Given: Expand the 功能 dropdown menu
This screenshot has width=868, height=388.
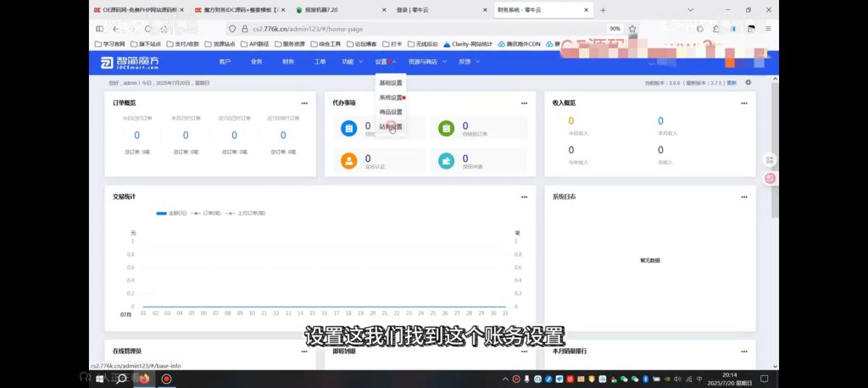Looking at the screenshot, I should point(350,62).
